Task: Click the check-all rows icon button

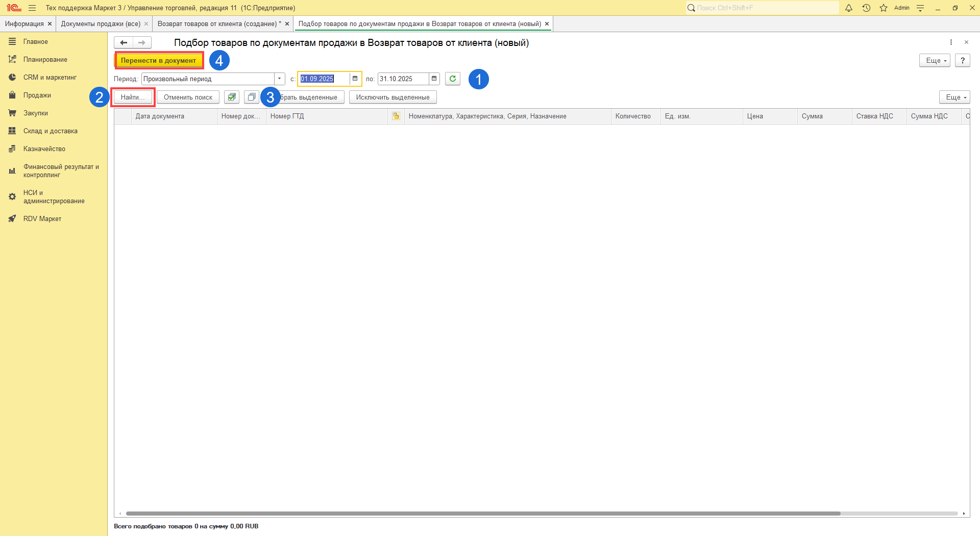Action: tap(232, 97)
